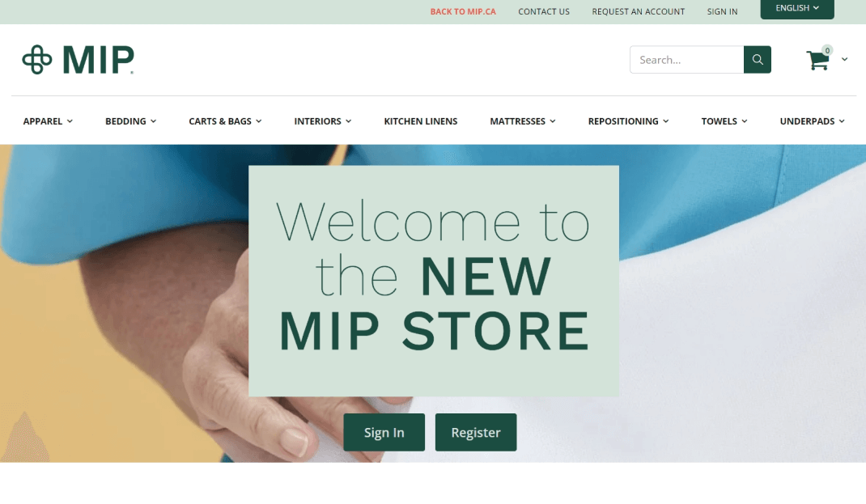Open the Interiors menu
The width and height of the screenshot is (866, 504).
[323, 121]
